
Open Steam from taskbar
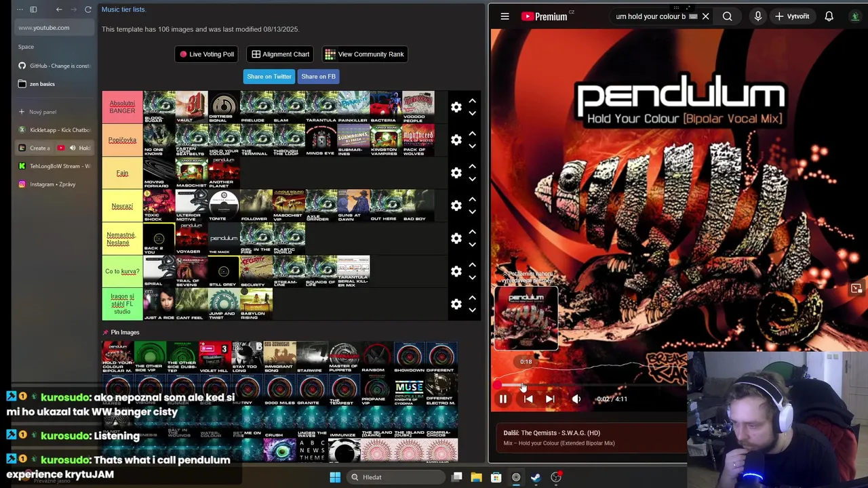[536, 477]
